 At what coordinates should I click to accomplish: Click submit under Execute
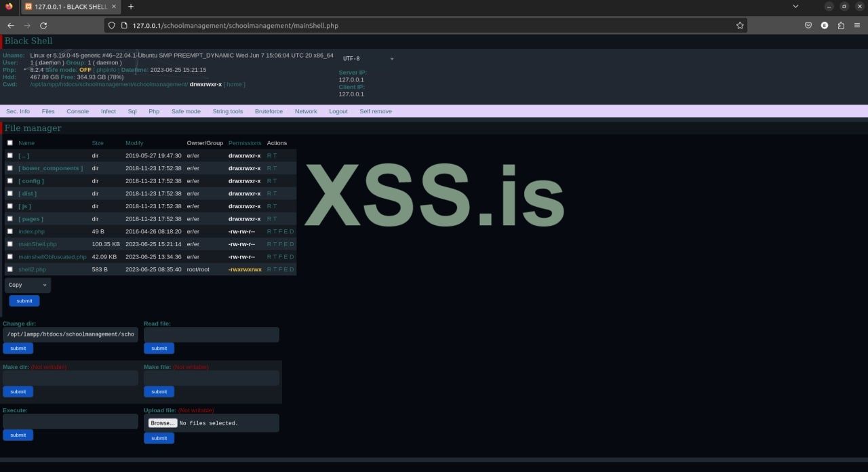click(18, 435)
